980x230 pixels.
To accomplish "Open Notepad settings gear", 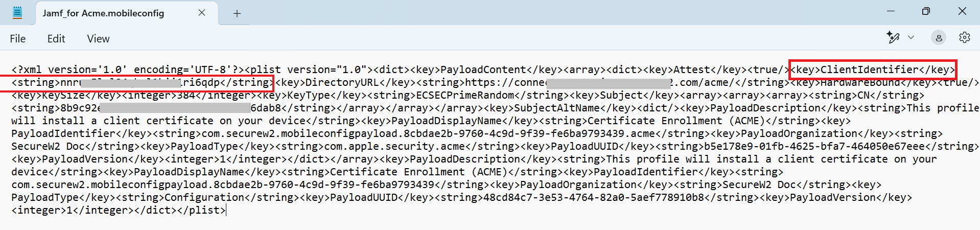I will coord(965,37).
